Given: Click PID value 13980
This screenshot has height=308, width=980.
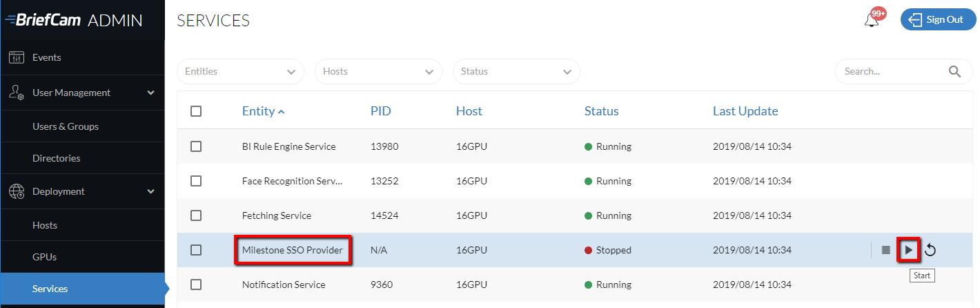Looking at the screenshot, I should 384,146.
